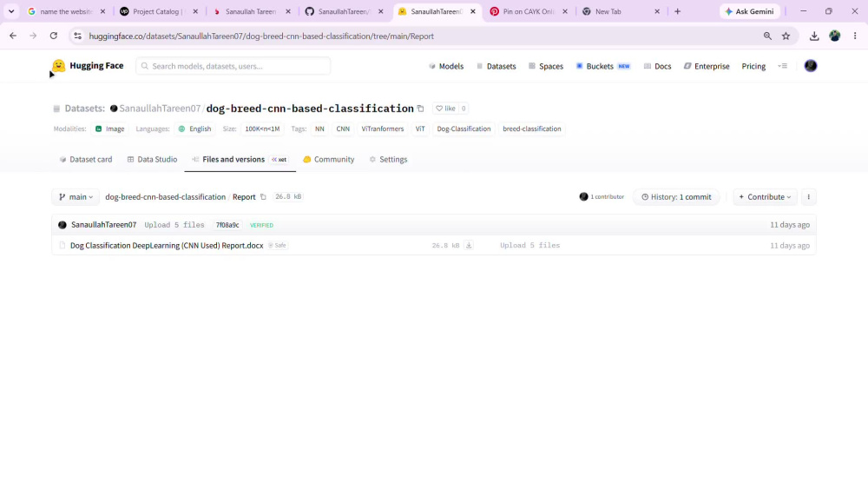Image resolution: width=868 pixels, height=489 pixels.
Task: Open the tab search chevron at top left
Action: (11, 11)
